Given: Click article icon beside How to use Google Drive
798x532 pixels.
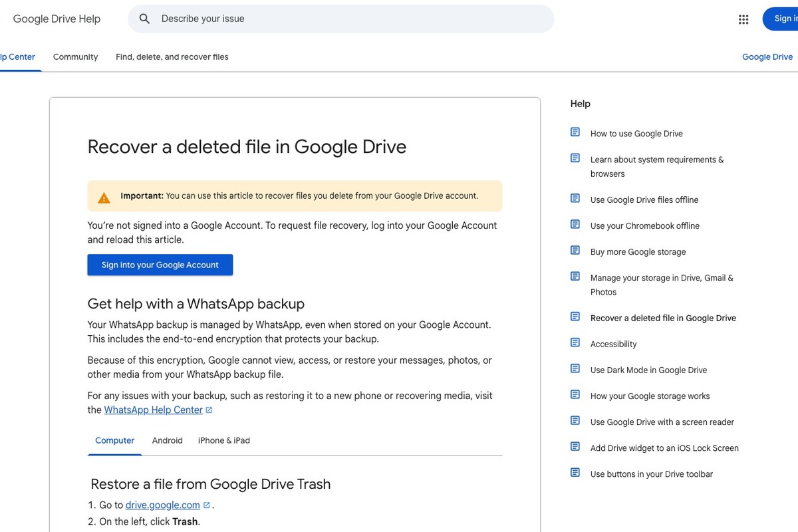Looking at the screenshot, I should pos(575,132).
